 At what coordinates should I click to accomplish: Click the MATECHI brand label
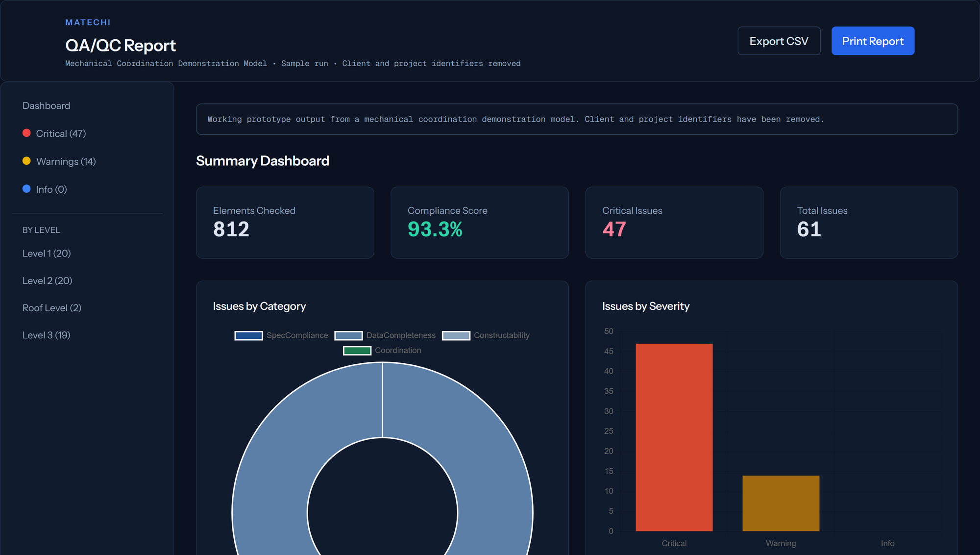click(x=88, y=23)
